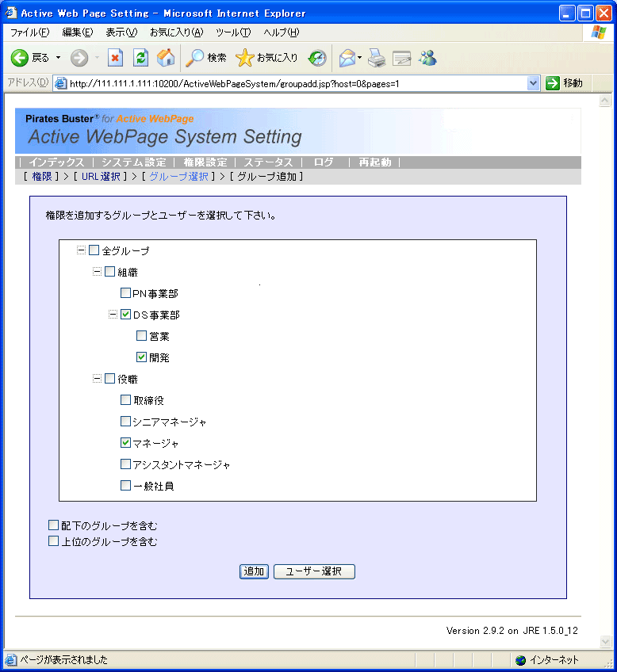Click the ユーザー選択 button
Screen dimensions: 617x672
(x=314, y=571)
